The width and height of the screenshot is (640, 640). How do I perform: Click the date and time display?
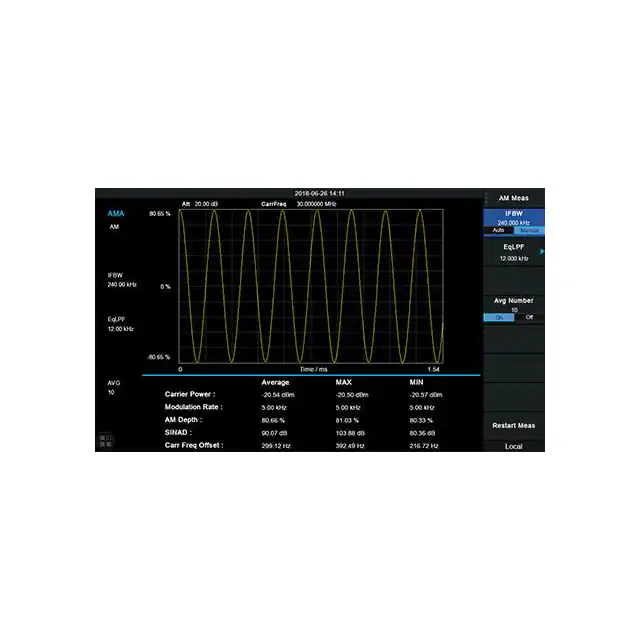(x=320, y=193)
